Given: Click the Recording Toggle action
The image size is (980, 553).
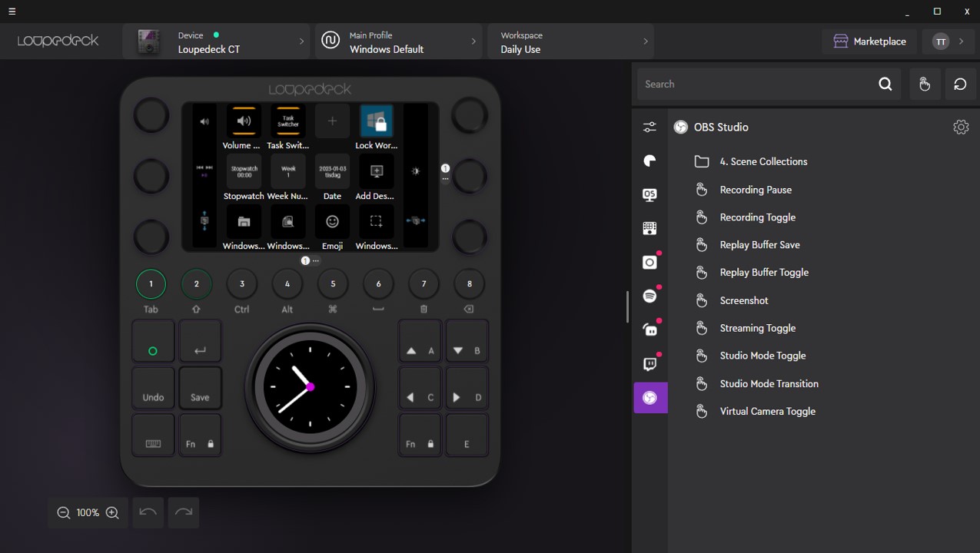Looking at the screenshot, I should pyautogui.click(x=757, y=217).
